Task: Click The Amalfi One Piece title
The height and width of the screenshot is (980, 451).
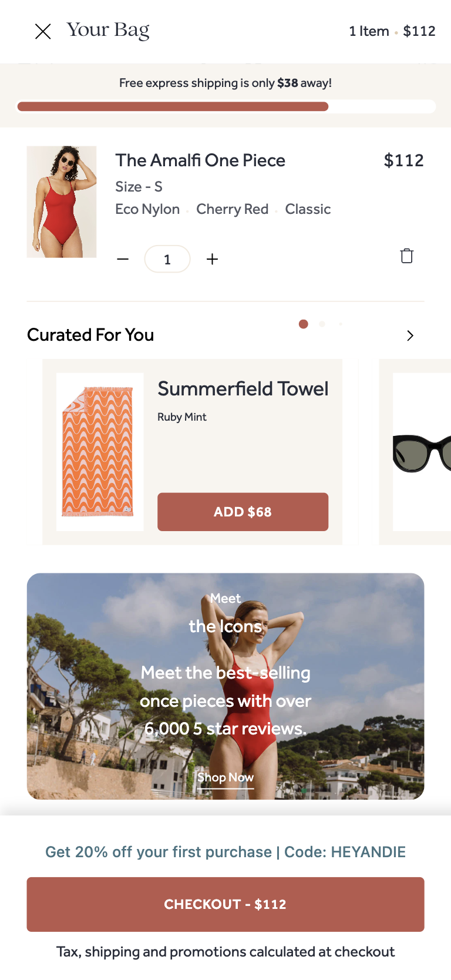Action: (200, 160)
